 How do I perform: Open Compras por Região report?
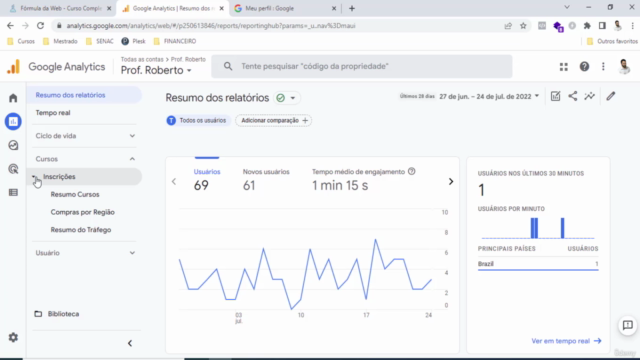[82, 212]
